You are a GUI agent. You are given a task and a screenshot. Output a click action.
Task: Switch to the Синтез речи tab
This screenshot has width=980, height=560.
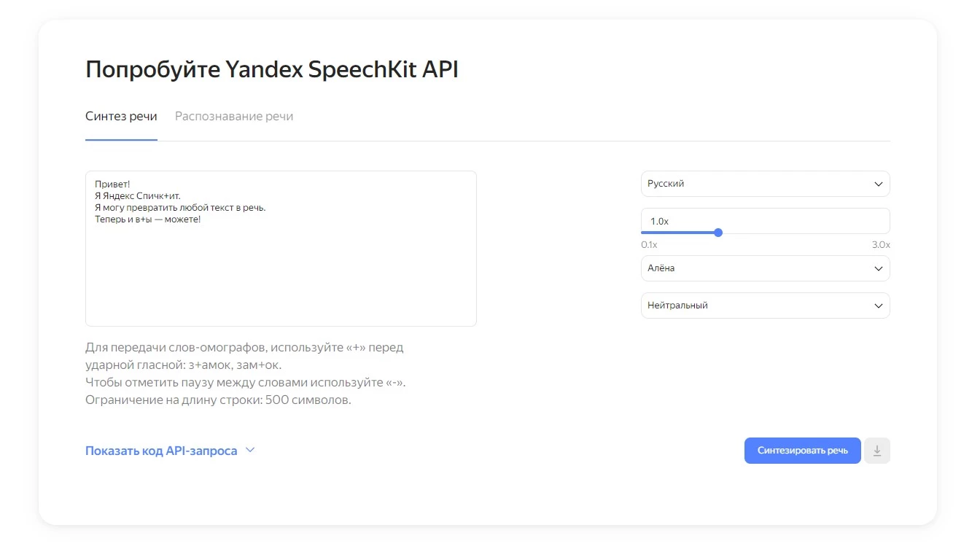[x=121, y=117]
